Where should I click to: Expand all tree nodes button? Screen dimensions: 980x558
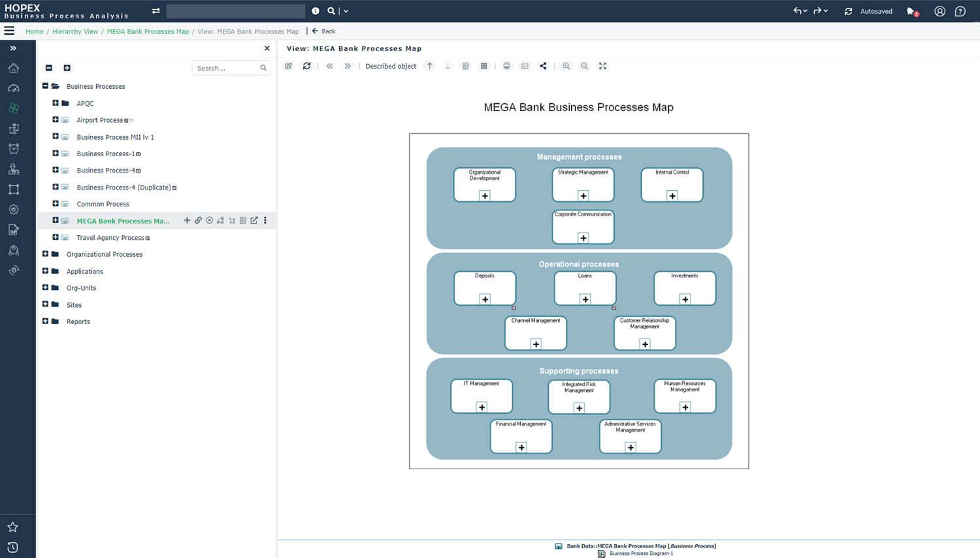click(67, 68)
